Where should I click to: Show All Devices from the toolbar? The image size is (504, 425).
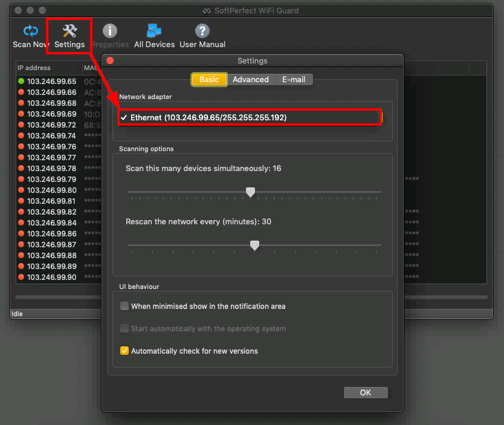[x=154, y=31]
